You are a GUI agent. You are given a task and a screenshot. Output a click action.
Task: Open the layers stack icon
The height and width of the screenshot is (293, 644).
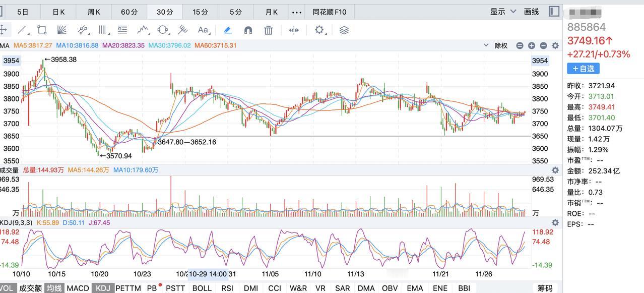[x=344, y=30]
